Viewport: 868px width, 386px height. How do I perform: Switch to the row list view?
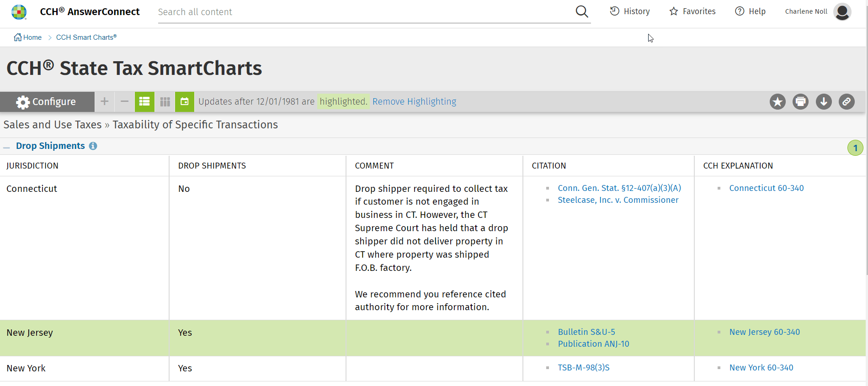click(144, 101)
